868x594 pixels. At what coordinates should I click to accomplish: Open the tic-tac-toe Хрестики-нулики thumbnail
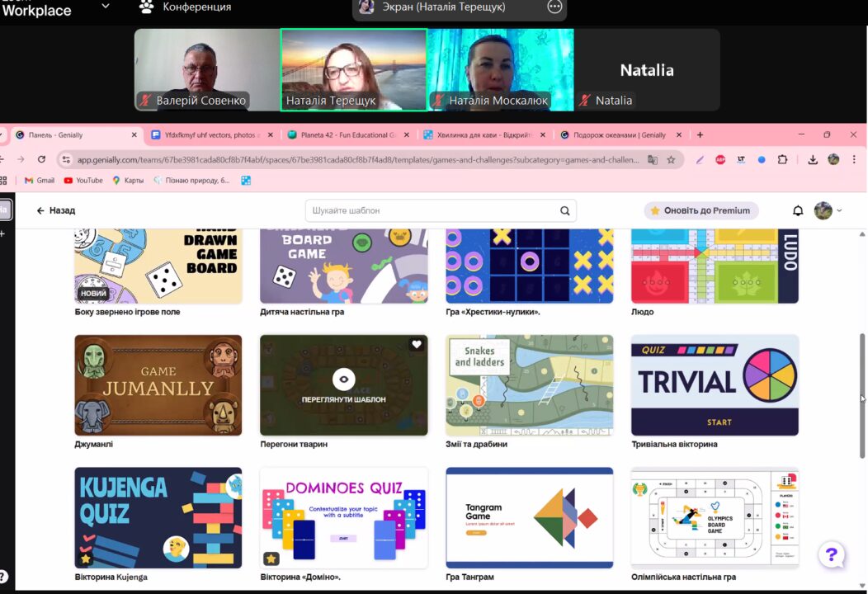(529, 266)
